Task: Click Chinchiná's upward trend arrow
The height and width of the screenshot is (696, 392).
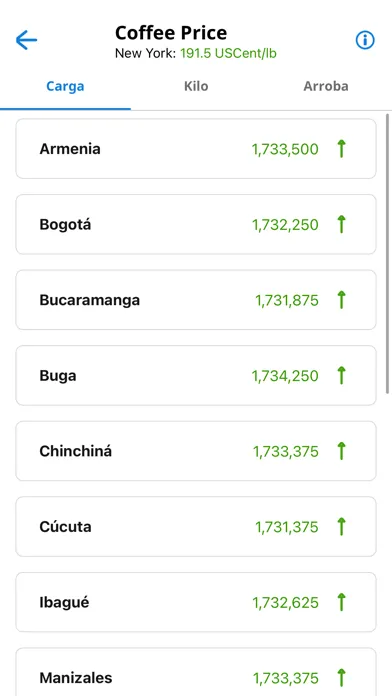Action: (341, 451)
